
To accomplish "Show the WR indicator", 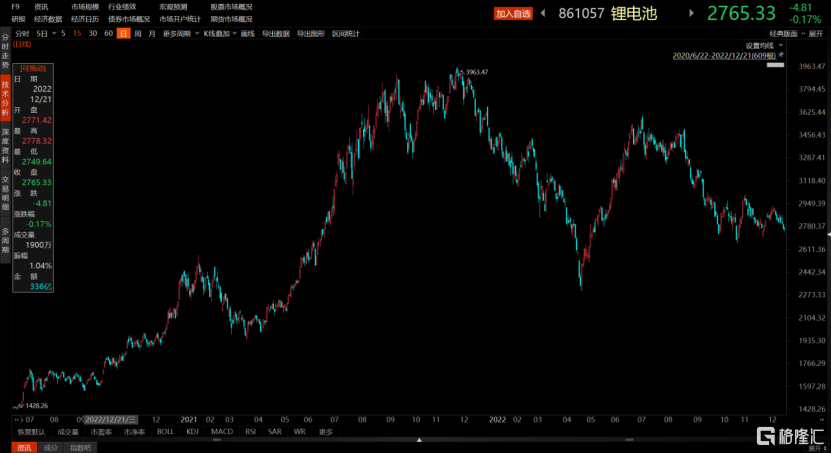I will [x=299, y=432].
